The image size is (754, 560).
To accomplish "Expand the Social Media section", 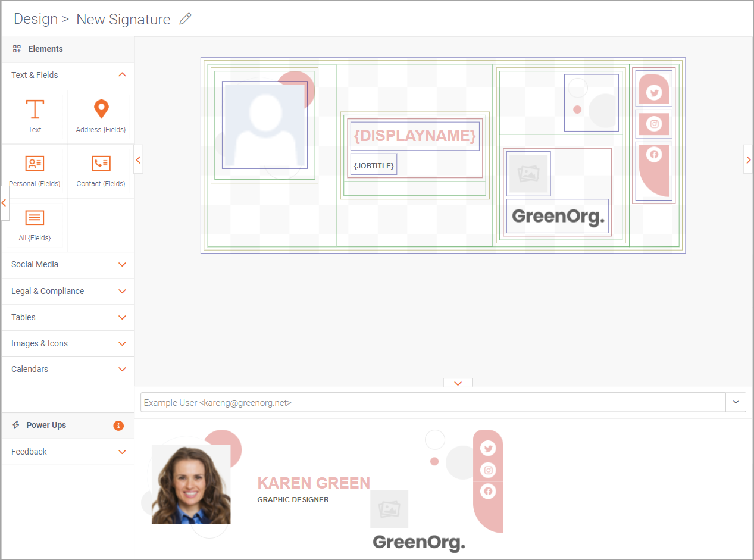I will (x=122, y=265).
